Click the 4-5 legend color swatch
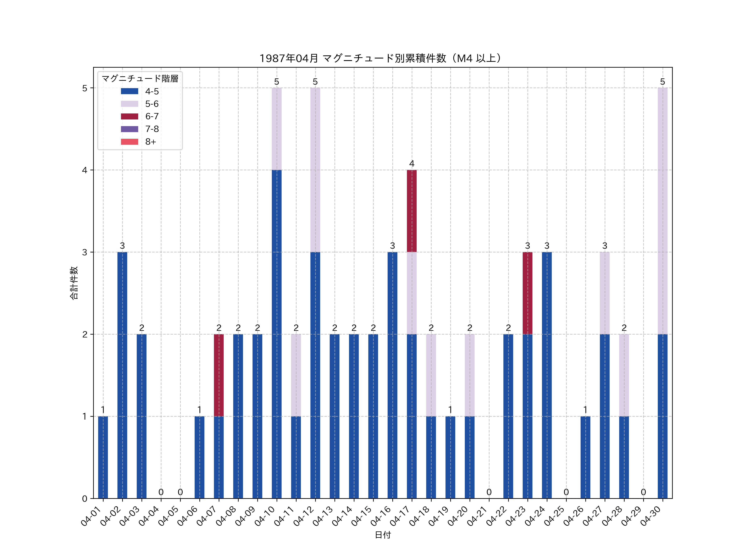The height and width of the screenshot is (560, 747). tap(129, 91)
